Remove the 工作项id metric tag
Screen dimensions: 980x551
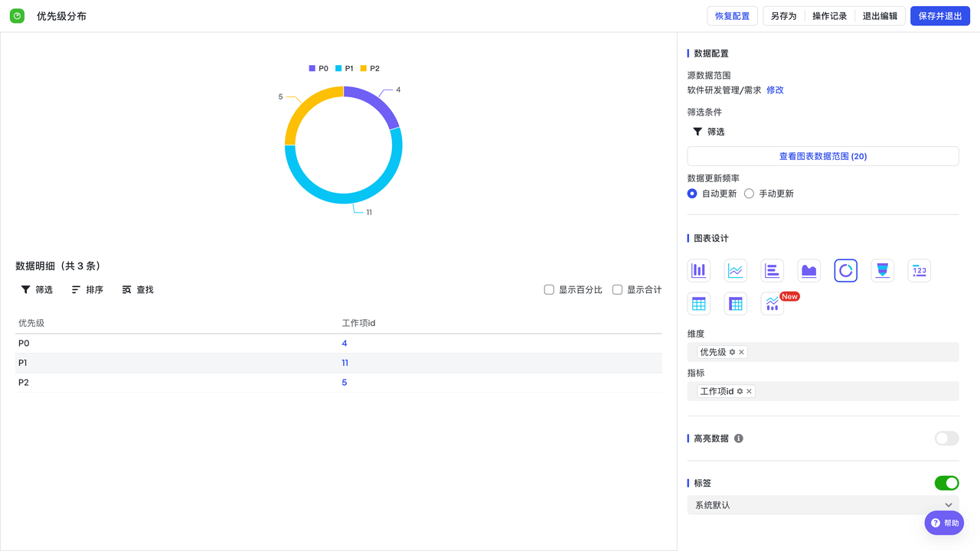pyautogui.click(x=749, y=391)
